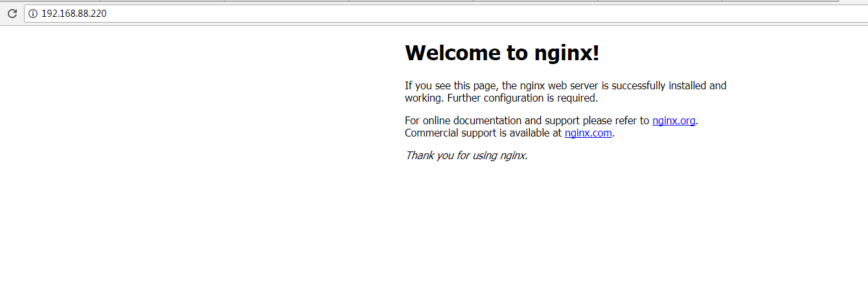This screenshot has width=868, height=286.
Task: Click the "Welcome to nginx!" heading
Action: click(x=502, y=53)
